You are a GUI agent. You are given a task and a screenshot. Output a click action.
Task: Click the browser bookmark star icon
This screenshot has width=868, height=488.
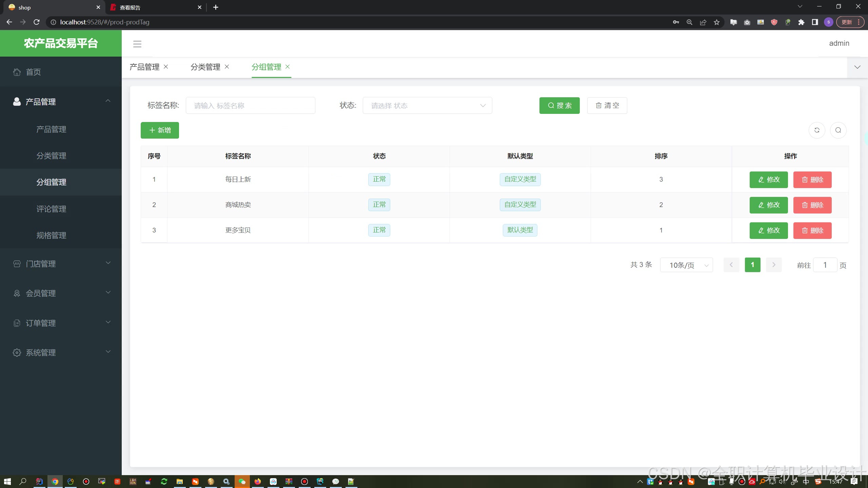point(716,22)
